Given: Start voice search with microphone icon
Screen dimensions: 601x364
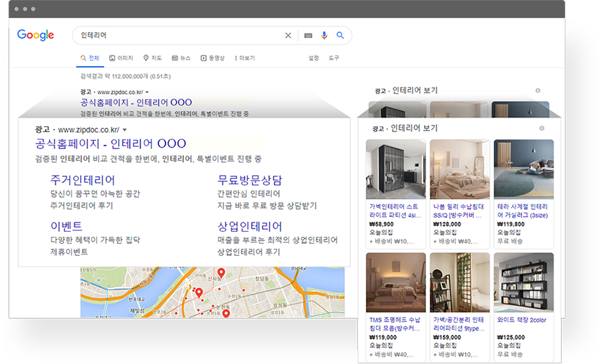Looking at the screenshot, I should (x=325, y=35).
